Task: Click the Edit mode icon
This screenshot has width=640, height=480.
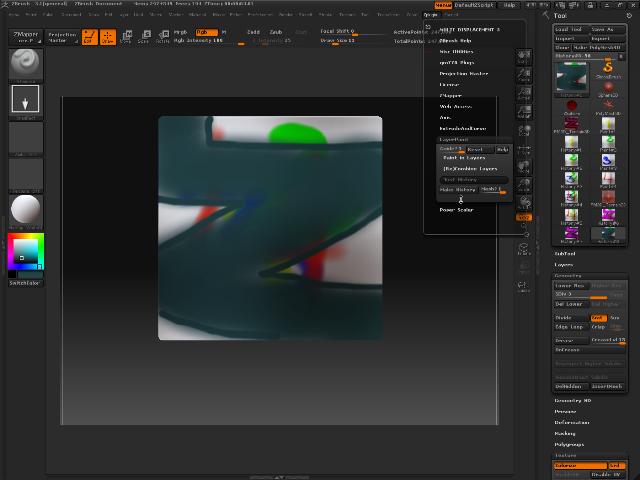Action: (89, 37)
